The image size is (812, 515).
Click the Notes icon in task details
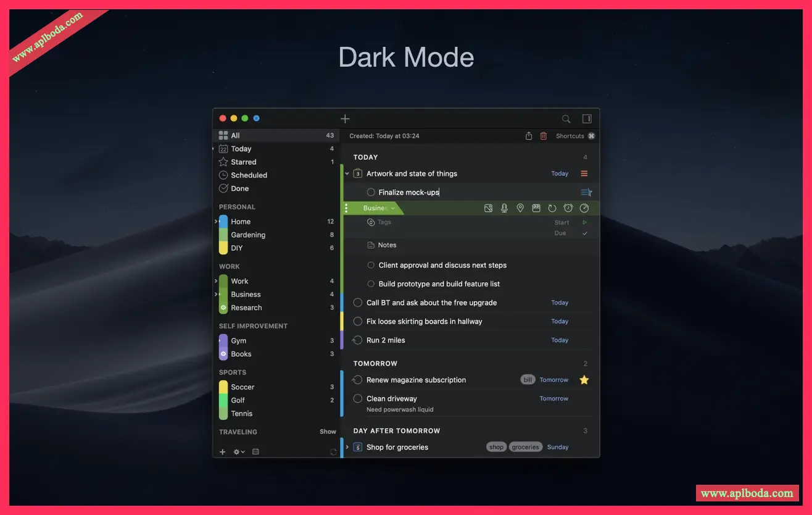(371, 245)
